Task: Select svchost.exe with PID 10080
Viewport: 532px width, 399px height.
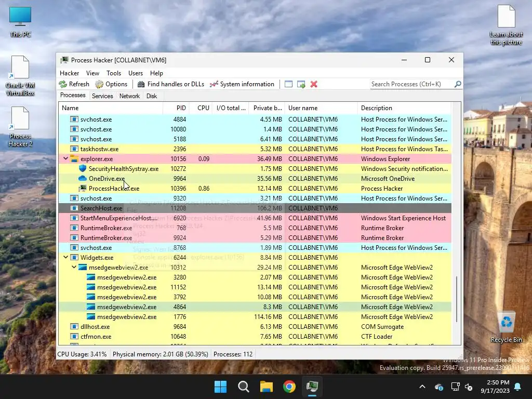Action: click(255, 129)
